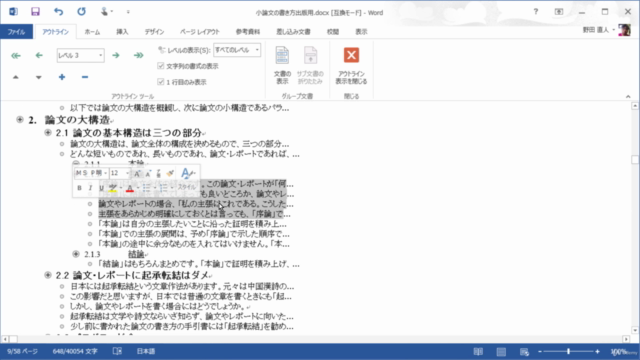Image resolution: width=640 pixels, height=360 pixels.
Task: Switch to the 校閲 tab
Action: [x=333, y=31]
